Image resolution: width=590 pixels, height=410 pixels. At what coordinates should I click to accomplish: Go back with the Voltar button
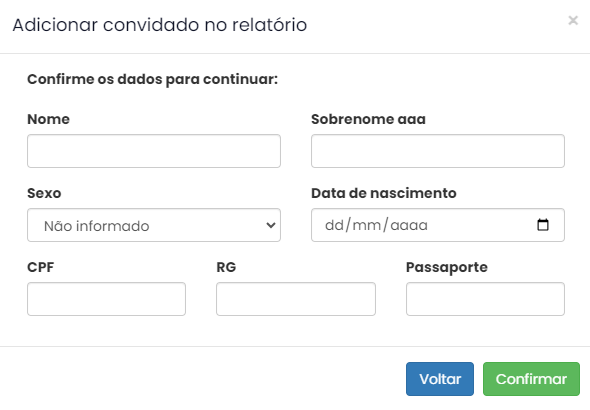tap(440, 379)
